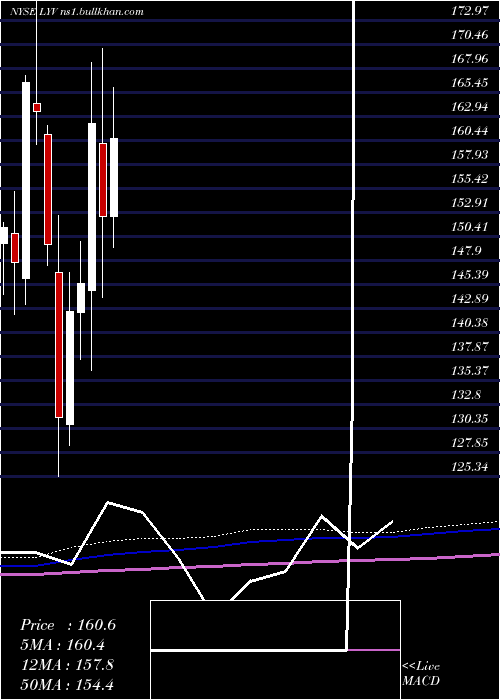The image size is (500, 700).
Task: Click the <<Live MACD label
Action: point(421,674)
